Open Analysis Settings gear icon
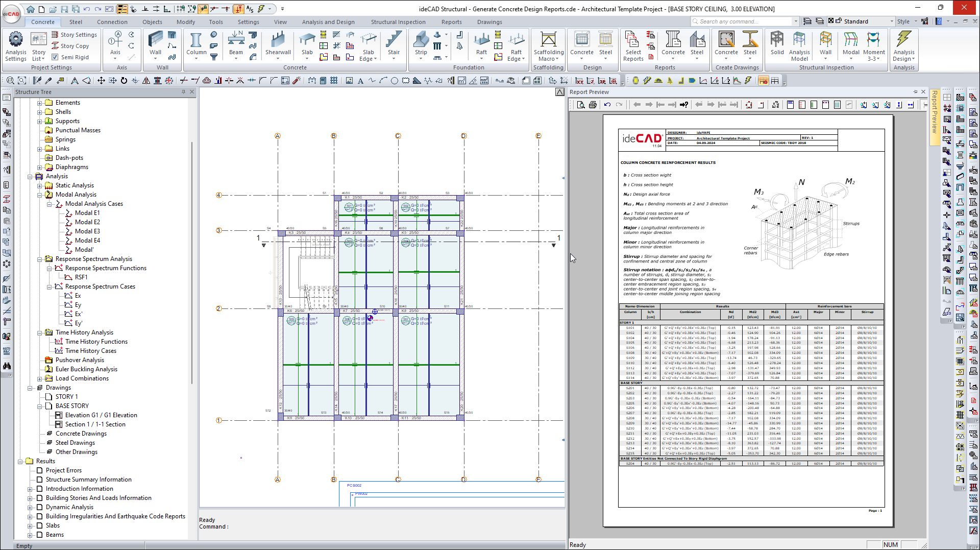The width and height of the screenshot is (980, 550). (x=16, y=40)
